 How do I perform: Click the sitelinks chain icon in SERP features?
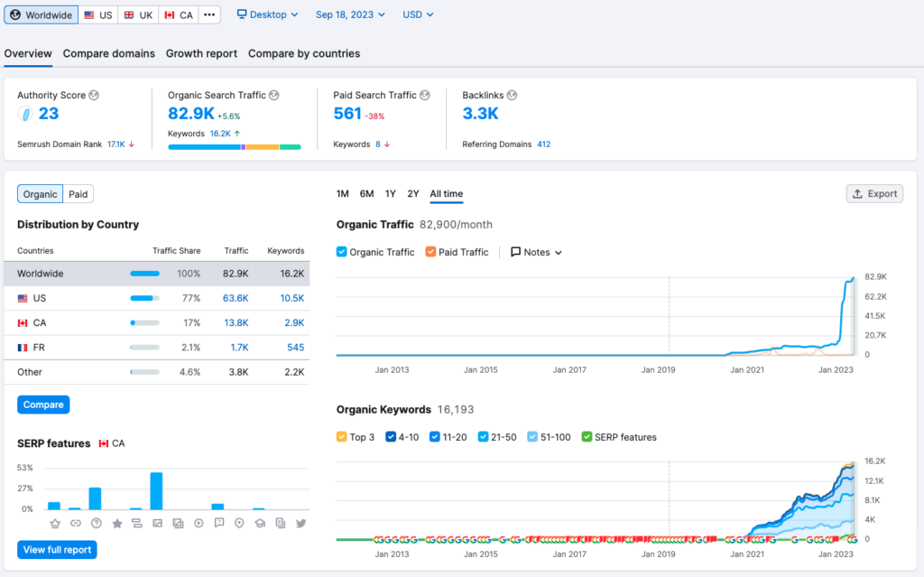(x=76, y=524)
